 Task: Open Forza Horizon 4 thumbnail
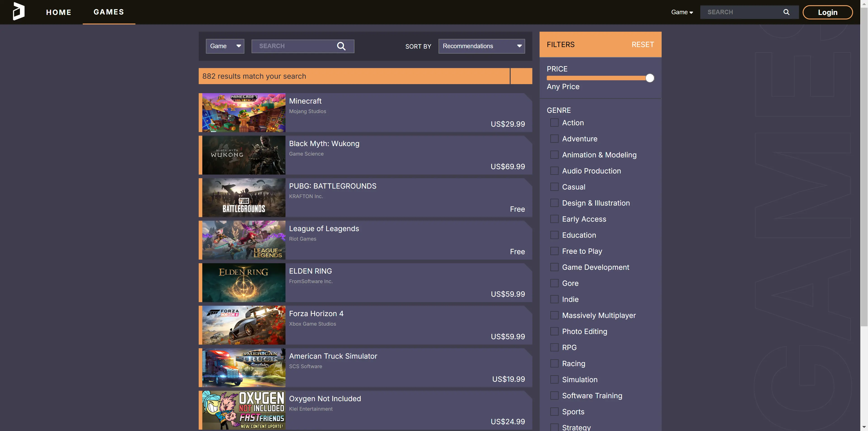point(244,325)
